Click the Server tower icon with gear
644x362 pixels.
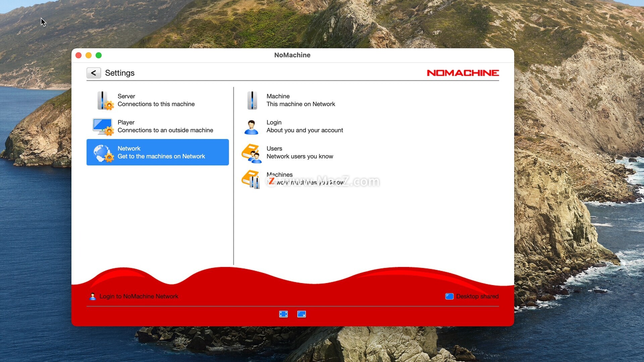105,101
